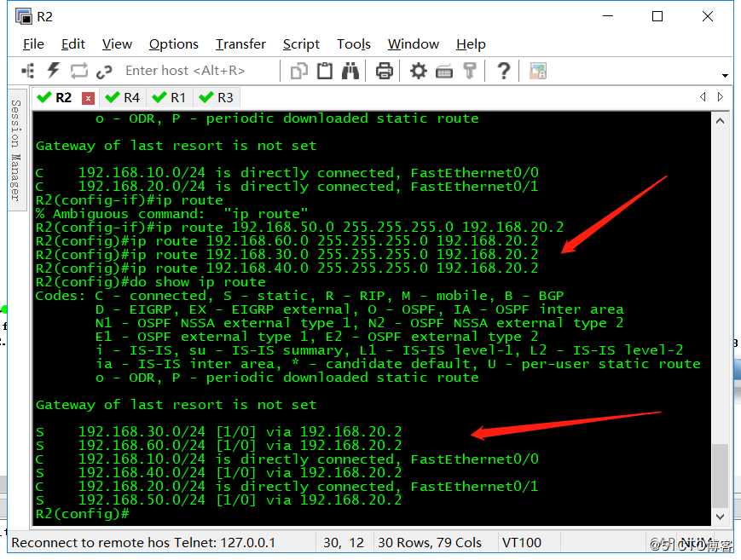Click the Quick Connect lightning icon
741x560 pixels.
pos(54,71)
